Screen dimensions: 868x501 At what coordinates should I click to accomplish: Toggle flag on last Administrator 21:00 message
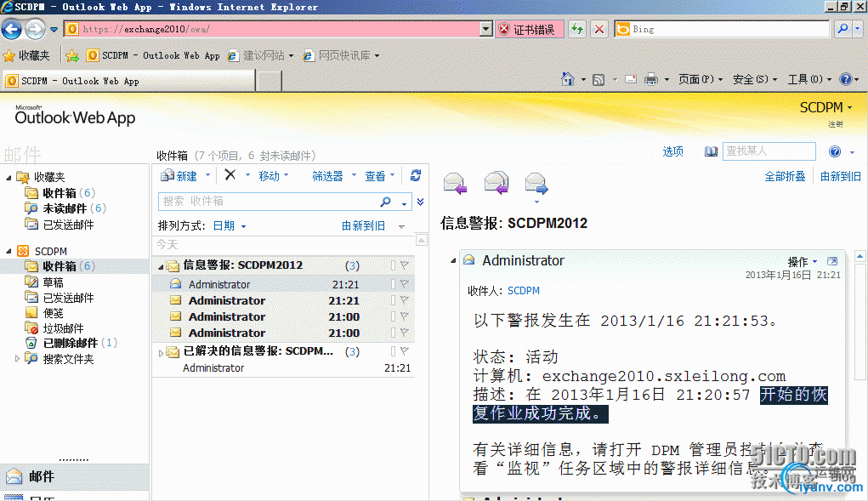[x=405, y=332]
